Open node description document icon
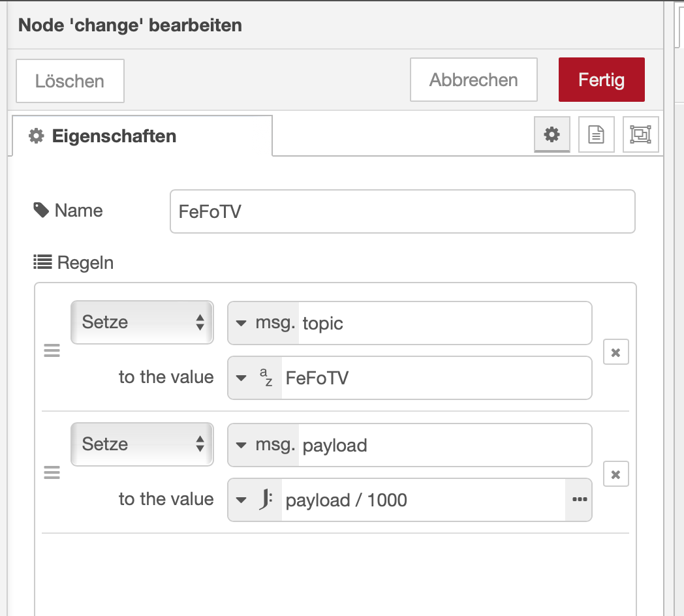684x616 pixels. (x=596, y=134)
